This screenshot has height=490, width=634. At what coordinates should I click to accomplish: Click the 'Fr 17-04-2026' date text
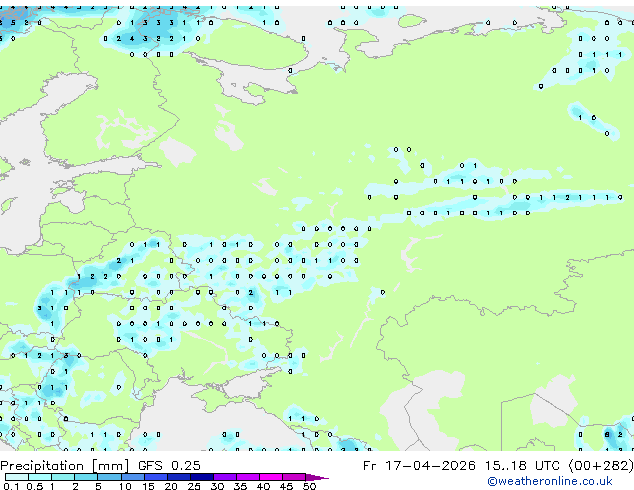point(419,465)
